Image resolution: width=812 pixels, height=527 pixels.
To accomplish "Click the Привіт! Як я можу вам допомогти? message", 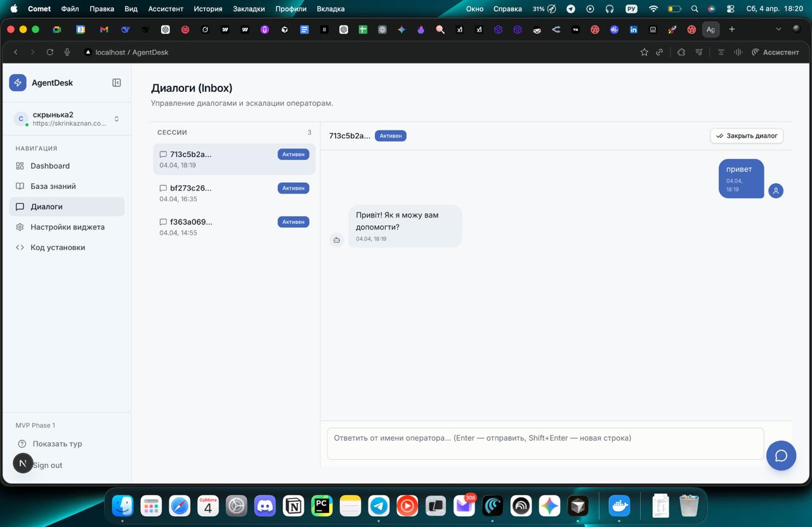I will 405,226.
